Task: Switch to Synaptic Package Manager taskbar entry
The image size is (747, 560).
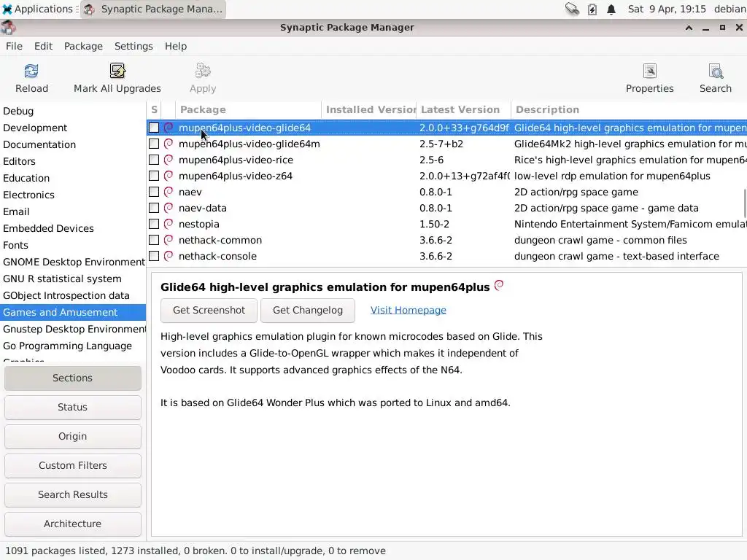Action: coord(153,9)
